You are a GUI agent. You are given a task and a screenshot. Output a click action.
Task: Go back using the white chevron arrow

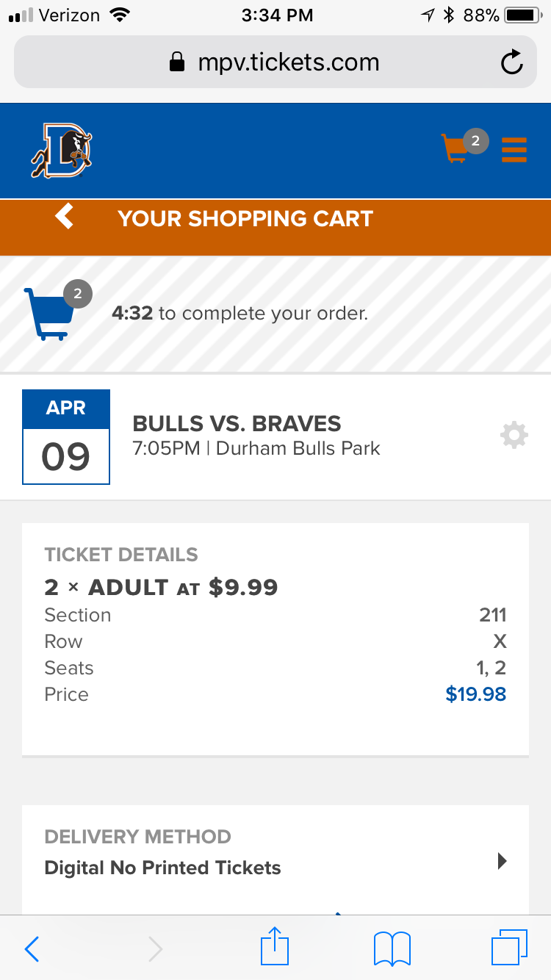click(x=65, y=217)
